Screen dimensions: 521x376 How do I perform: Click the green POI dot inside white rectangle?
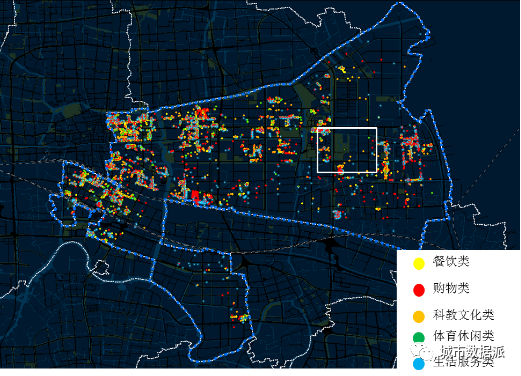pos(369,137)
